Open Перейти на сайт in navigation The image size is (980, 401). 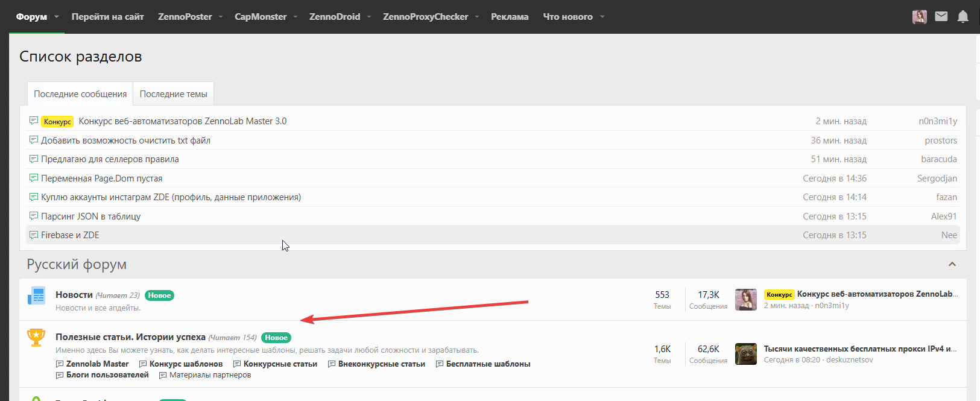pos(108,17)
